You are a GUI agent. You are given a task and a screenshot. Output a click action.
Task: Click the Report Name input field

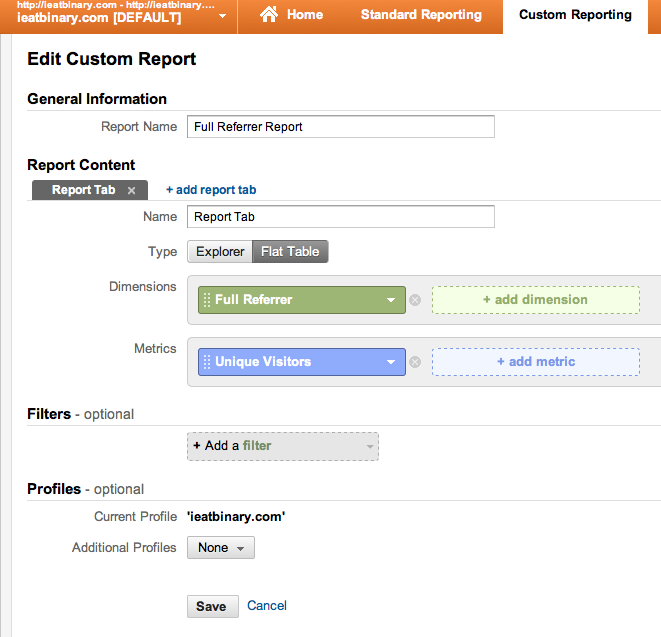tap(340, 127)
